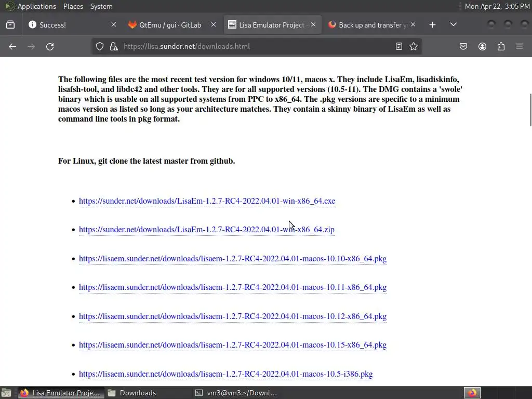Image resolution: width=532 pixels, height=399 pixels.
Task: Open the tracking protection shield icon
Action: tap(99, 46)
